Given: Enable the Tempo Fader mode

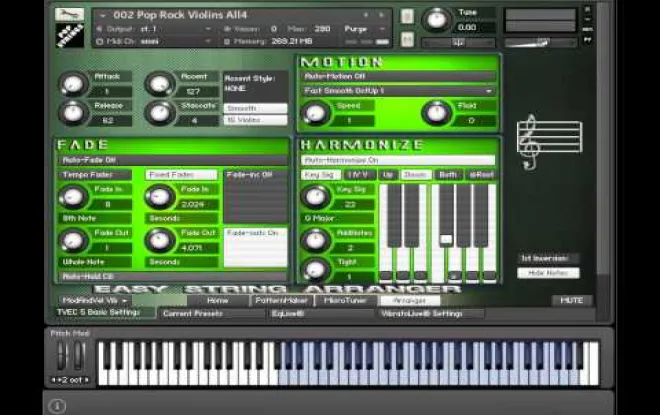Looking at the screenshot, I should coord(95,175).
